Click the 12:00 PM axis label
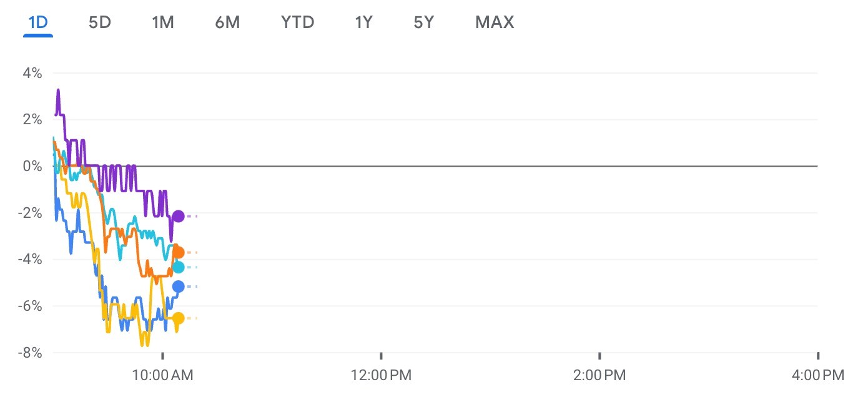 (x=381, y=375)
